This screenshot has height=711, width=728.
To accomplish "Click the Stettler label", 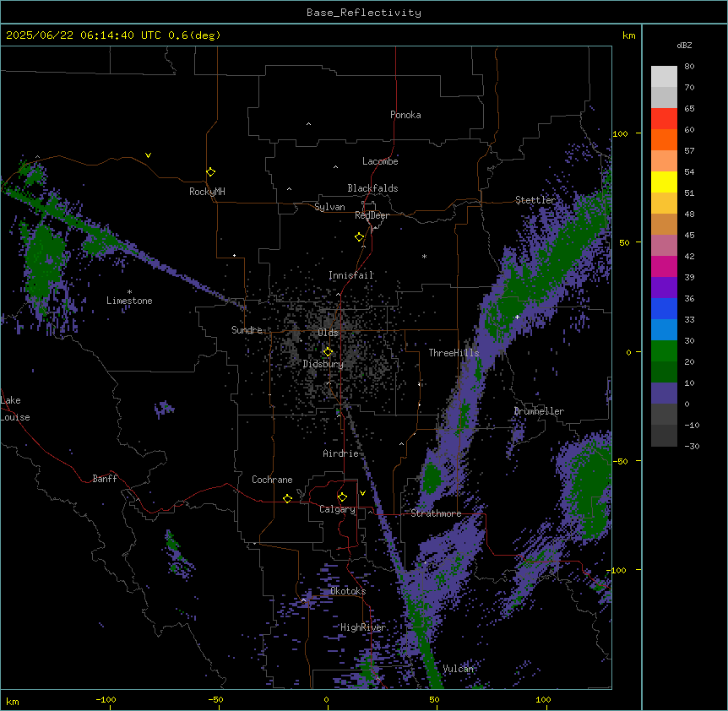I will pos(535,200).
